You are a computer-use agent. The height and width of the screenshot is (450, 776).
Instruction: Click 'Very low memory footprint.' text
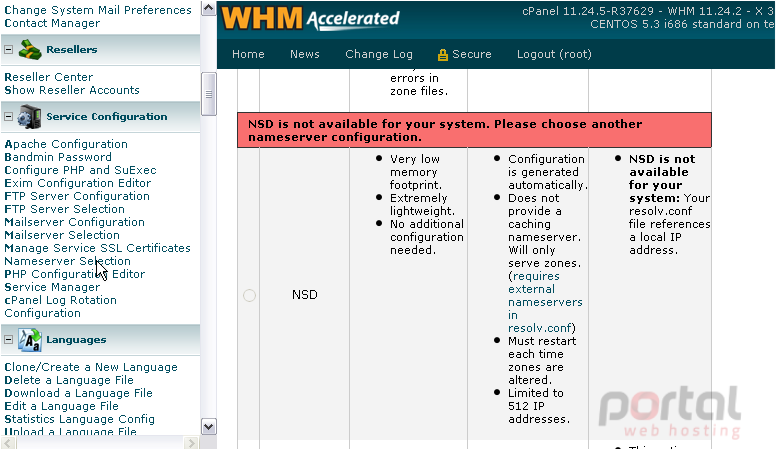pos(416,172)
